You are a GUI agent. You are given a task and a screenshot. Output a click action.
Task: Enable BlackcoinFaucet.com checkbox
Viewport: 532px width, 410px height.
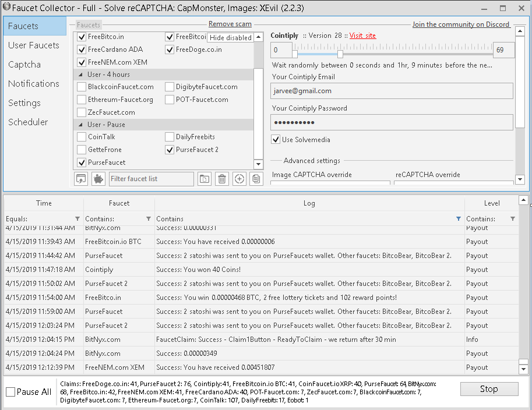pyautogui.click(x=82, y=87)
